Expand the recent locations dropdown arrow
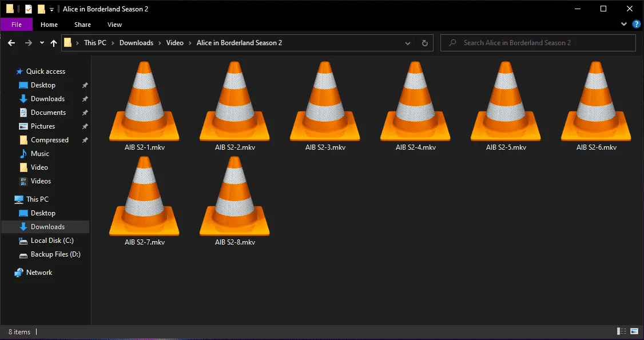Viewport: 644px width, 340px height. click(42, 43)
